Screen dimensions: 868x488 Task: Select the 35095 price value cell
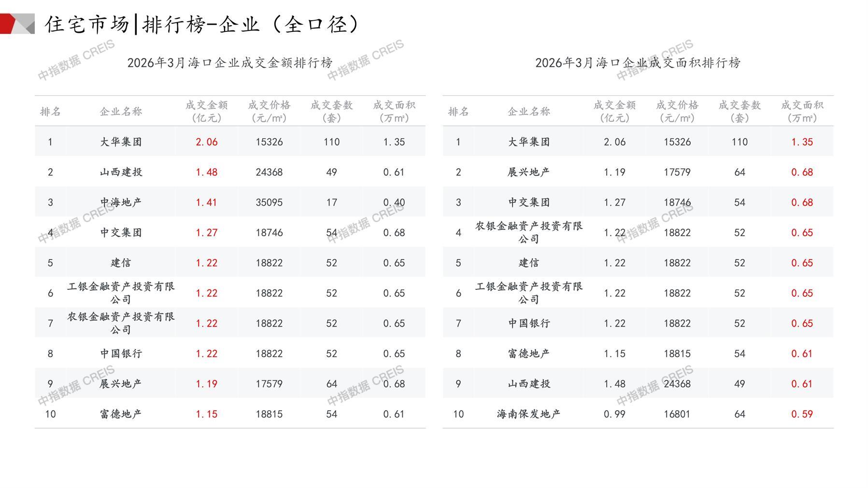(269, 202)
